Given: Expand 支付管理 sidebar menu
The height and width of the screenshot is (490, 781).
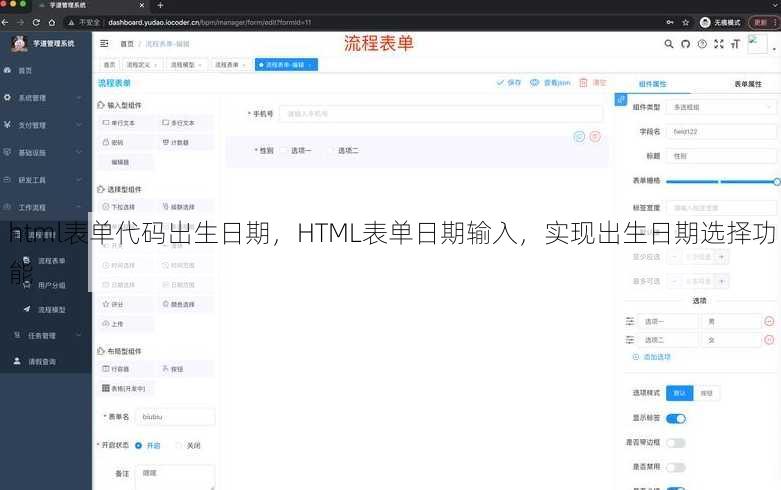Looking at the screenshot, I should [x=46, y=125].
